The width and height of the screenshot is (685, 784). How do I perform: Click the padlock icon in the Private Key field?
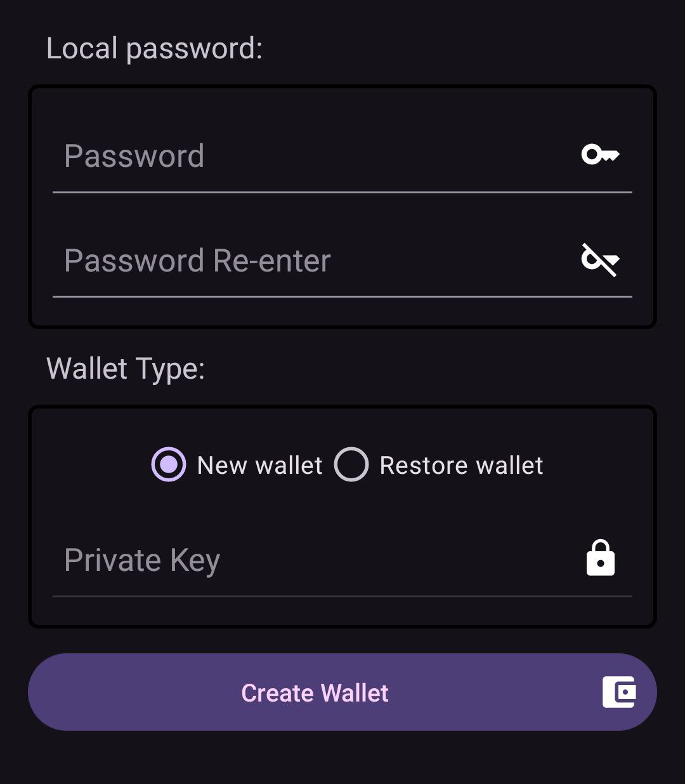[x=600, y=558]
